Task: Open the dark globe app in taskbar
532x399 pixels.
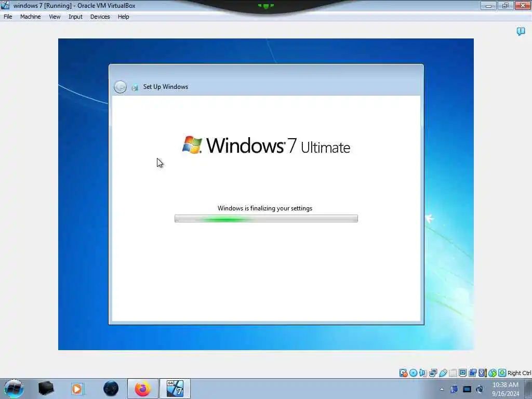Action: pyautogui.click(x=111, y=389)
